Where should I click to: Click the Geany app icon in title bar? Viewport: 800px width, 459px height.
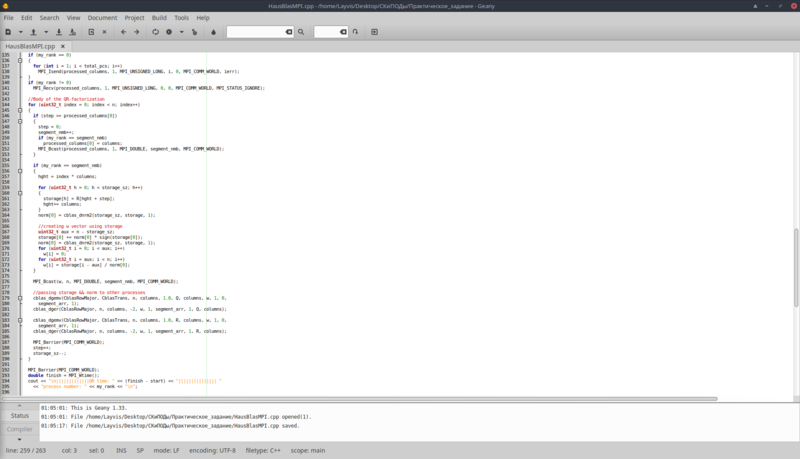pos(6,6)
